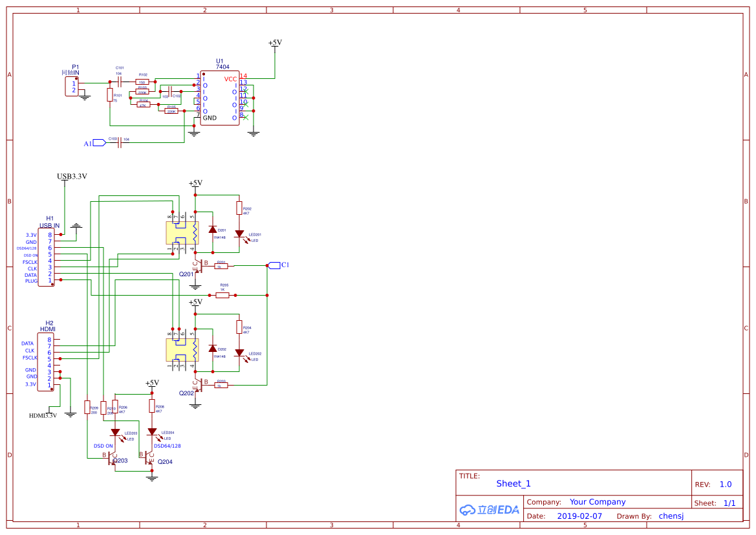Select the LED203 DSD ON indicator LED
The width and height of the screenshot is (756, 535).
[x=115, y=432]
